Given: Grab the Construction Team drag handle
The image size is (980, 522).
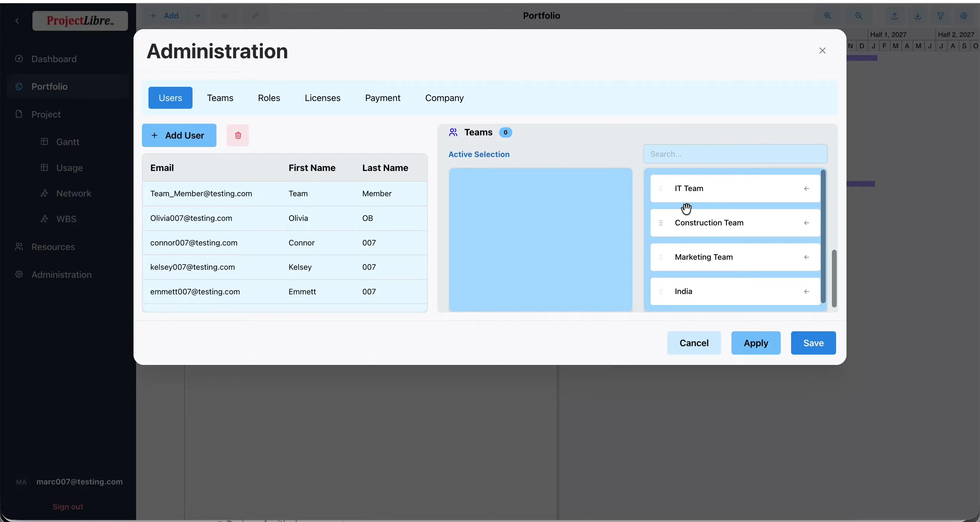Looking at the screenshot, I should click(661, 223).
